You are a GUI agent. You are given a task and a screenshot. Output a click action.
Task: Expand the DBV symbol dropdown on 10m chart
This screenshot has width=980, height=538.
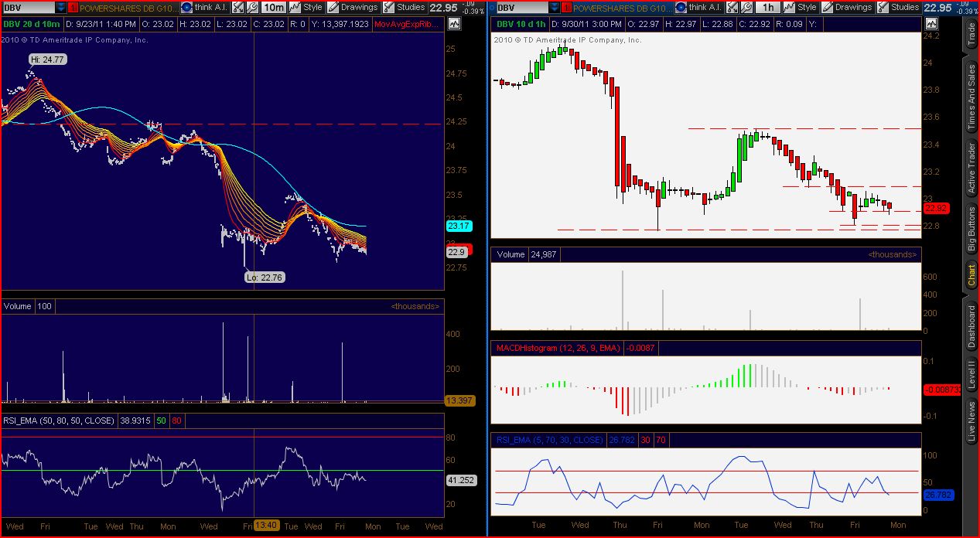[61, 7]
